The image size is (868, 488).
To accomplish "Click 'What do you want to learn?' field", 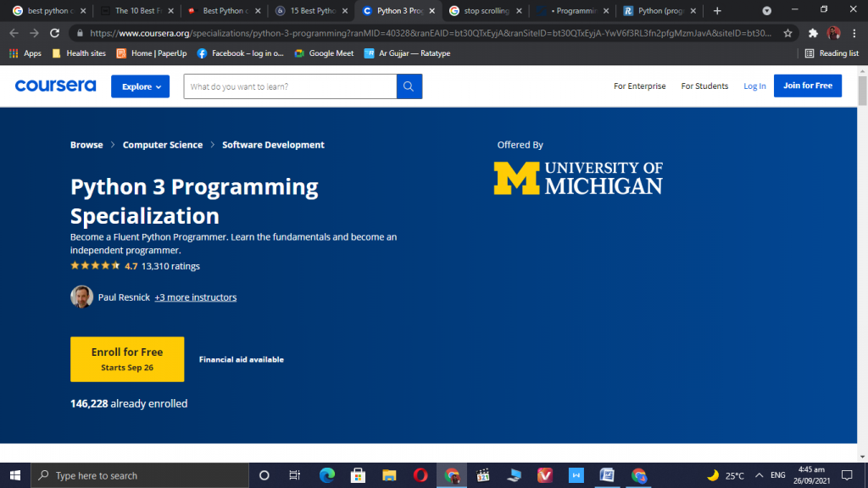I will point(290,86).
